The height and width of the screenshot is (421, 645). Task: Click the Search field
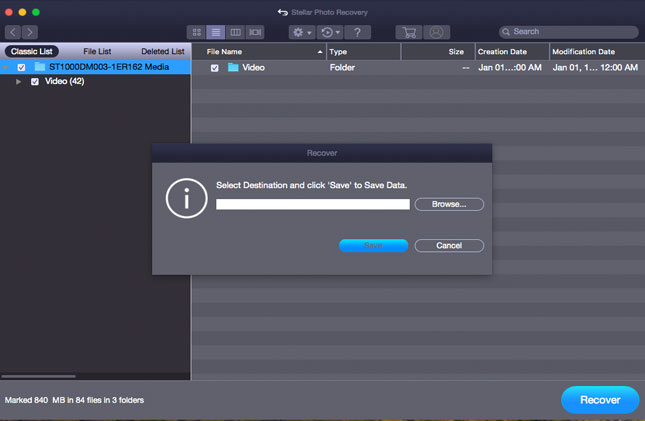pyautogui.click(x=568, y=32)
